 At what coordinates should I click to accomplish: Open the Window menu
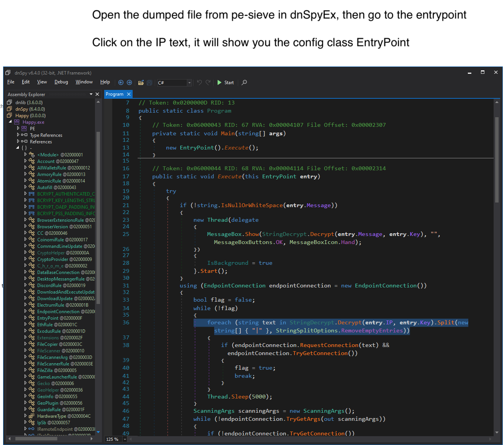(84, 82)
